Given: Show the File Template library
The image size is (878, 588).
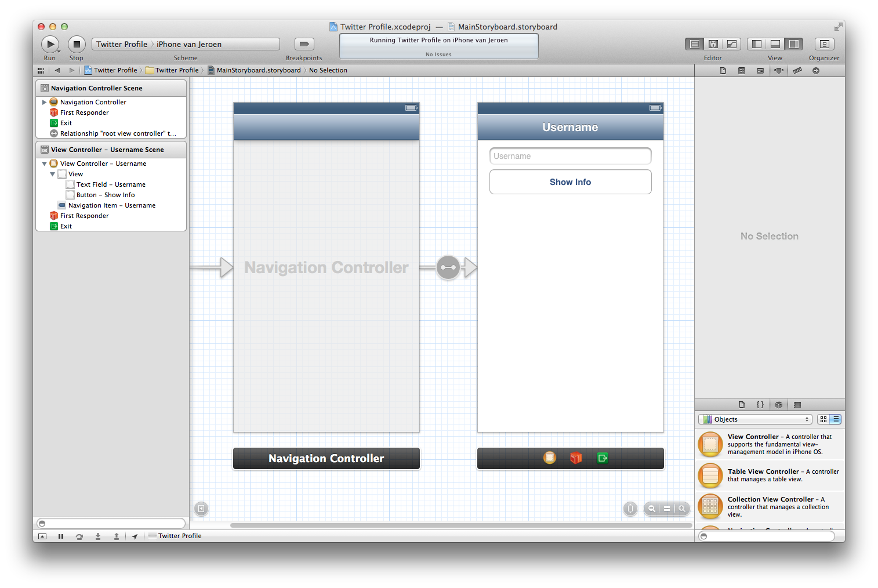Looking at the screenshot, I should 742,405.
